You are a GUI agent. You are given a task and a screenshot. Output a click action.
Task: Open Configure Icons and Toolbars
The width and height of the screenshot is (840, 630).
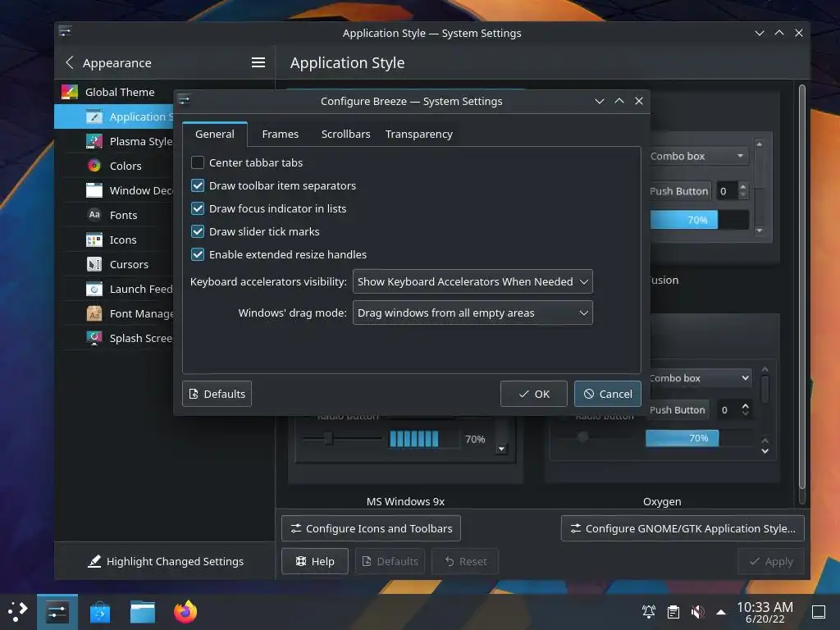(371, 528)
